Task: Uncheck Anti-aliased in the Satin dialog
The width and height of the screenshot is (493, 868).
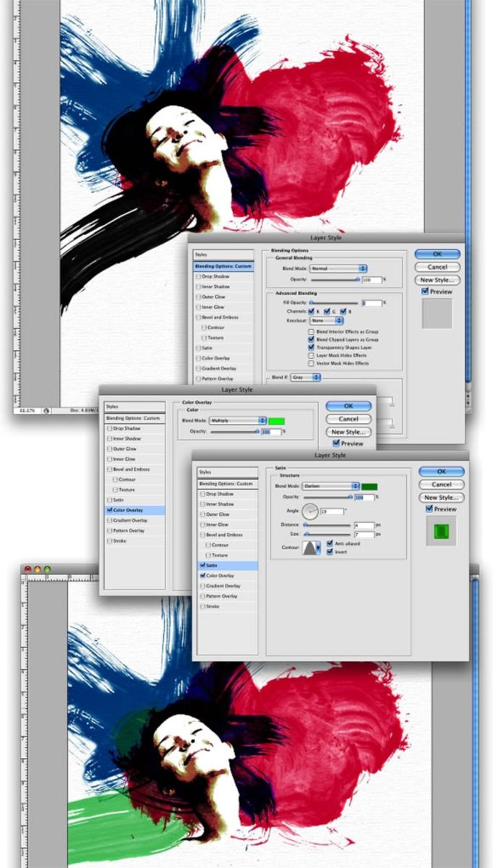Action: tap(330, 543)
